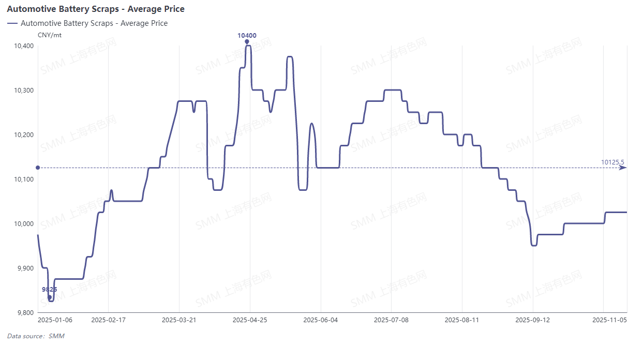Select the 2025-04-25 date axis label
Image resolution: width=644 pixels, height=346 pixels.
pos(250,320)
